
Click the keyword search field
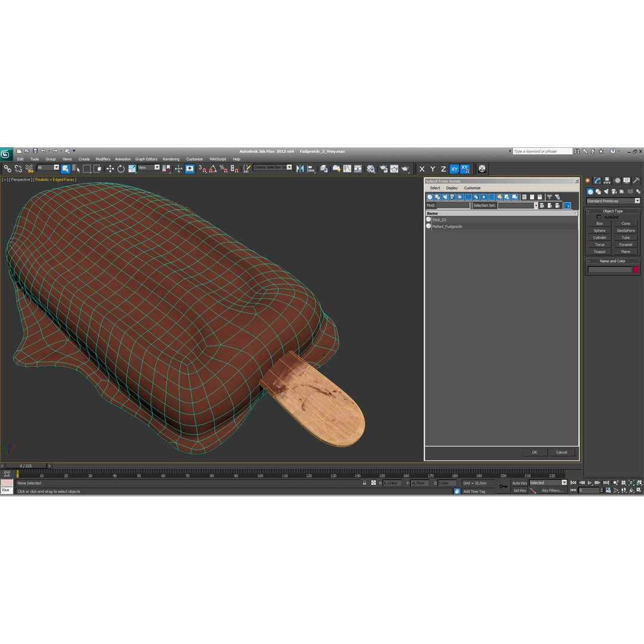pyautogui.click(x=542, y=151)
